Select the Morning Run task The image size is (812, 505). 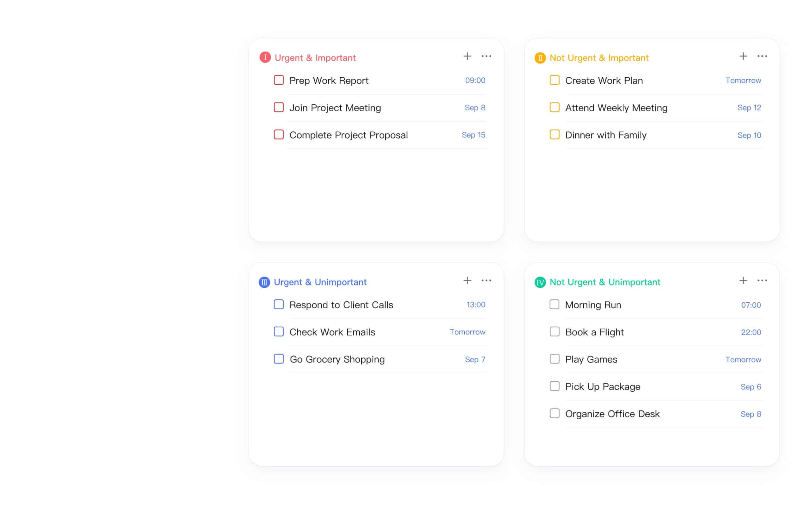(593, 305)
